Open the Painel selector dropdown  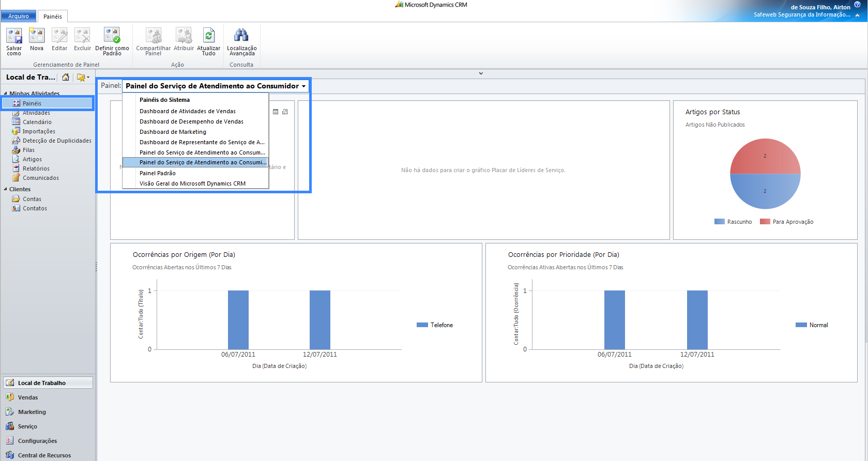[x=216, y=86]
